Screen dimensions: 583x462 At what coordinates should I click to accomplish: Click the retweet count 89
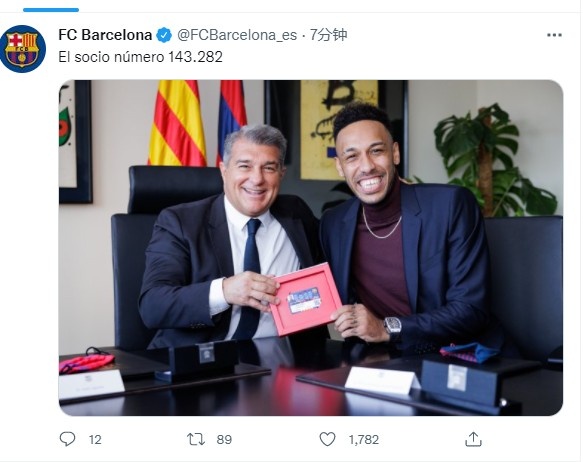[x=224, y=440]
